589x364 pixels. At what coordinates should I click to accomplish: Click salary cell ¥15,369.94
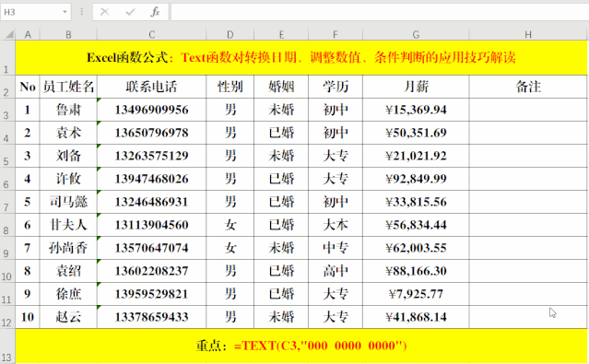coord(416,110)
